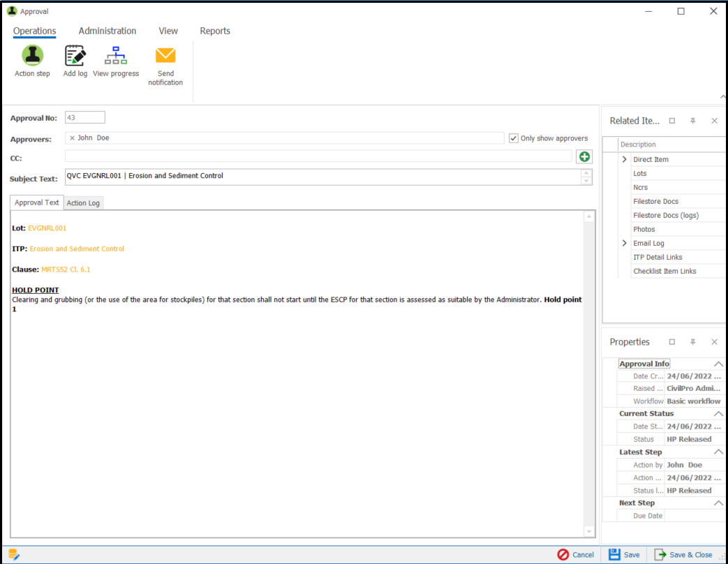728x564 pixels.
Task: Click approval text scrollbar down arrow
Action: pyautogui.click(x=588, y=531)
